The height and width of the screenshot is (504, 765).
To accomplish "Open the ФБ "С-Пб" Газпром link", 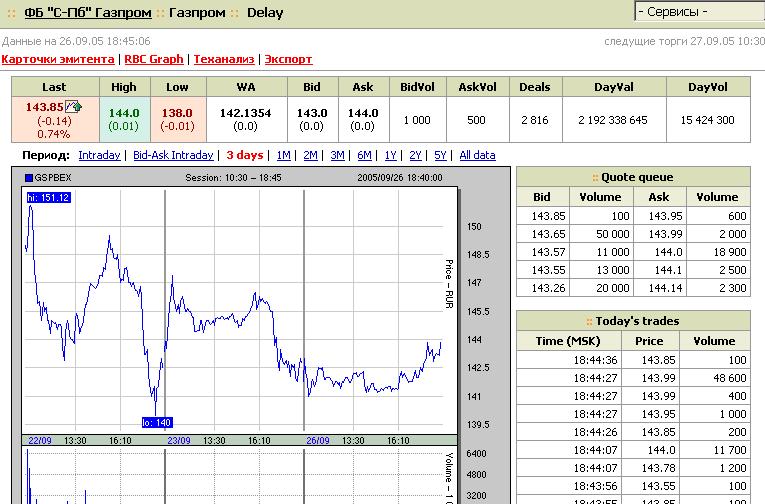I will coord(88,13).
